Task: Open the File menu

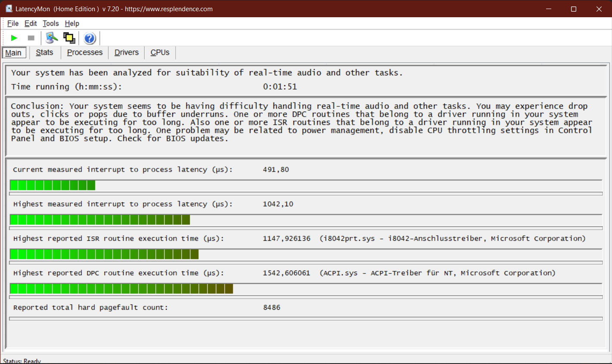Action: (x=13, y=24)
